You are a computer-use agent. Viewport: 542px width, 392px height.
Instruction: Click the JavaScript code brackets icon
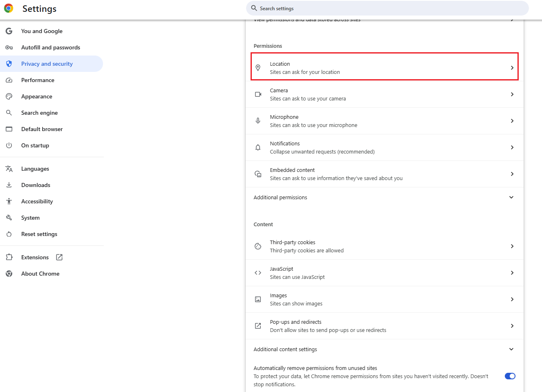tap(258, 273)
